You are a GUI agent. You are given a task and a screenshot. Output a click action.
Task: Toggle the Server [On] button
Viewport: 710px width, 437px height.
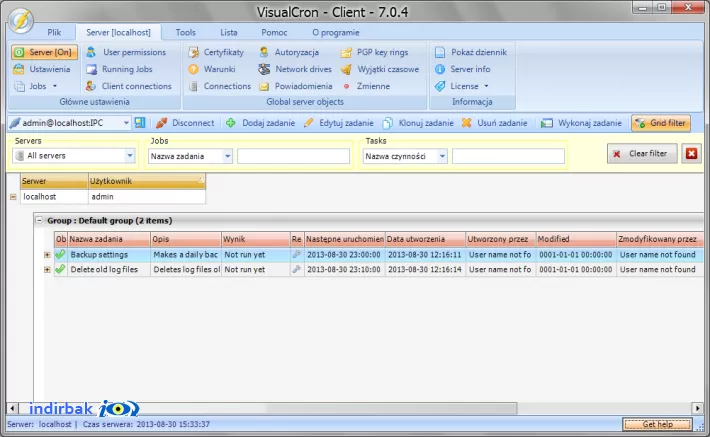click(44, 52)
